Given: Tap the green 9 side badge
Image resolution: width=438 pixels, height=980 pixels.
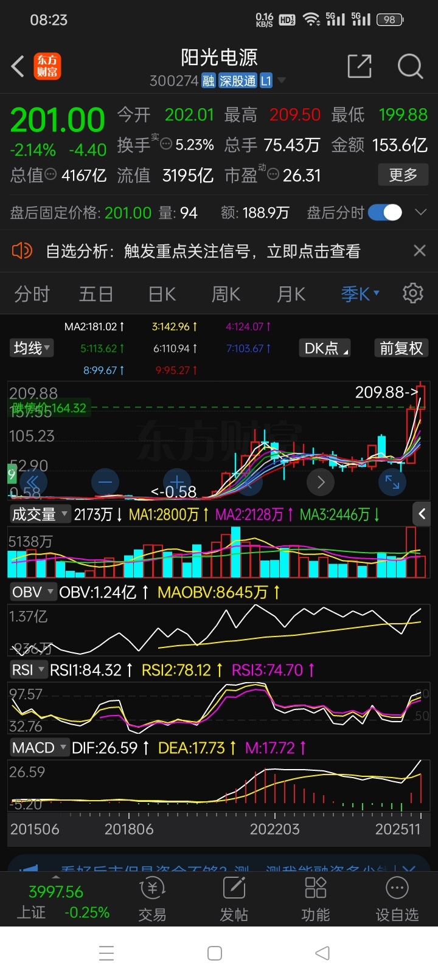Looking at the screenshot, I should [x=12, y=474].
